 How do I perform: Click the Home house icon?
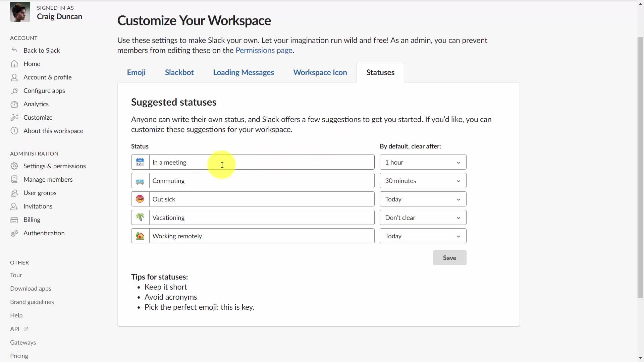[14, 64]
